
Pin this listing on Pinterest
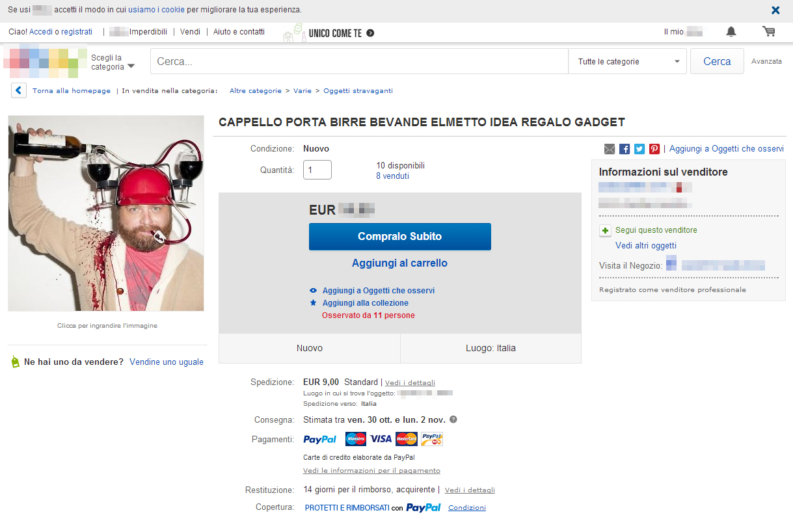(654, 149)
